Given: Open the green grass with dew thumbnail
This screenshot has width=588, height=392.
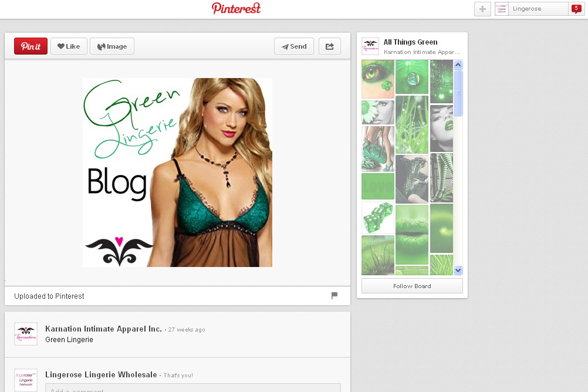Looking at the screenshot, I should click(412, 124).
